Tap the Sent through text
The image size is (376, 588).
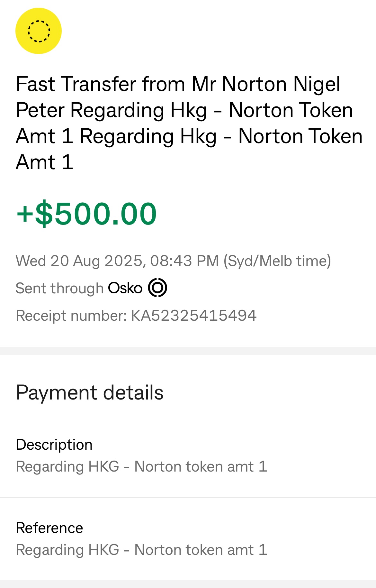click(x=59, y=288)
